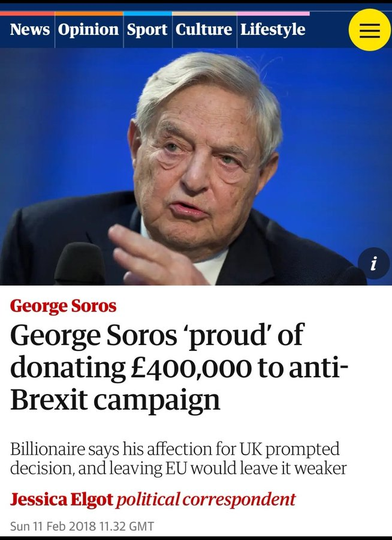Switch to the News section tab
Viewport: 392px width, 540px height.
click(x=30, y=29)
